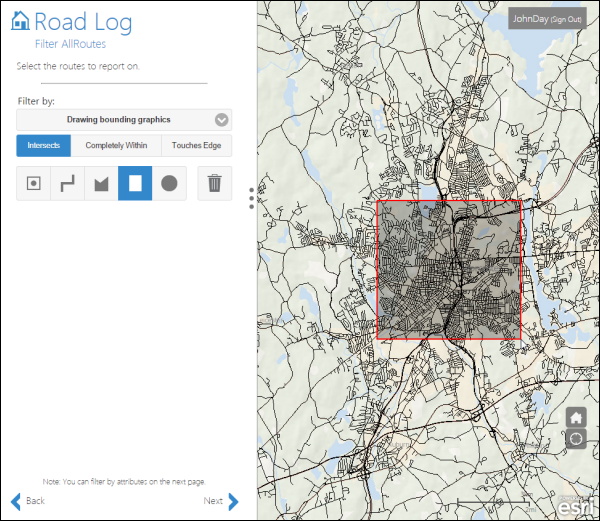Click the Road Log home icon
This screenshot has width=600, height=521.
(20, 21)
